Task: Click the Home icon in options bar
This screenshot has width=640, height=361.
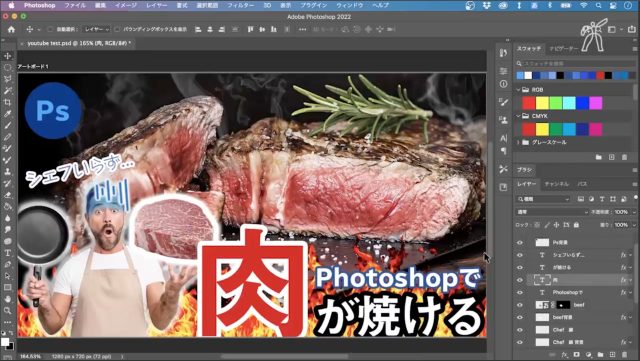Action: [x=11, y=29]
